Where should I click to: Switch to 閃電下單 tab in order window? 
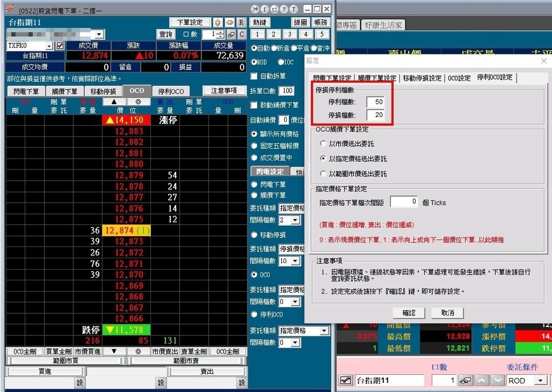pos(26,91)
